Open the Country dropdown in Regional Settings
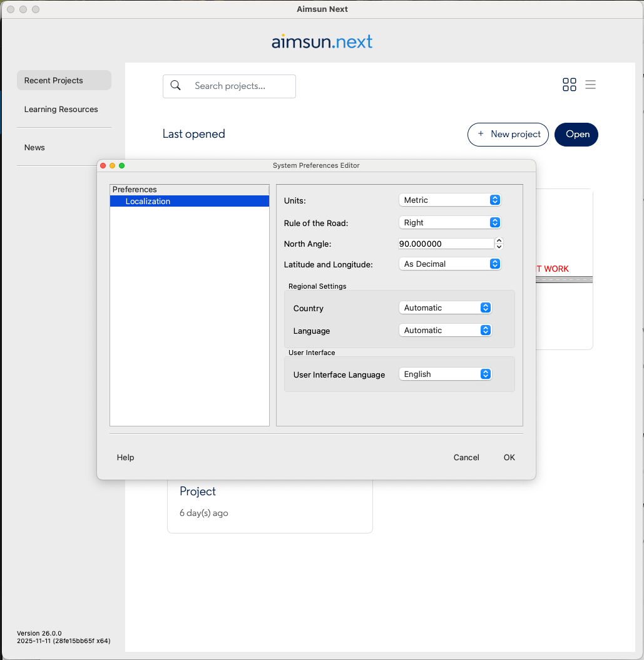This screenshot has width=644, height=660. [445, 307]
